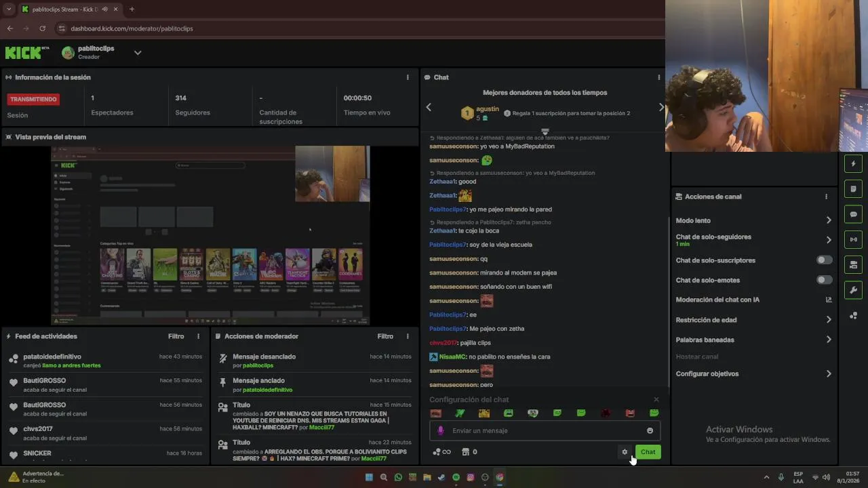Screen dimensions: 868x488
Task: Open the chat bubble sidebar icon
Action: point(853,214)
